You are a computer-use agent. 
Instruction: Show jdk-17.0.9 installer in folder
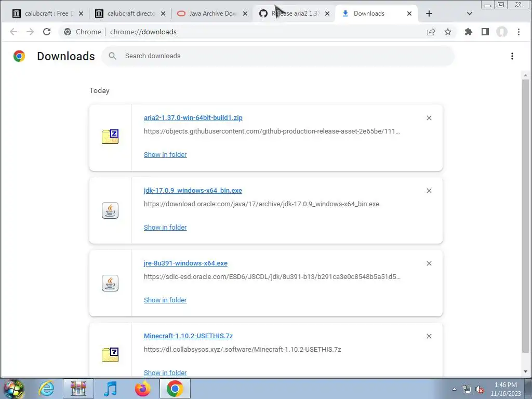tap(165, 228)
